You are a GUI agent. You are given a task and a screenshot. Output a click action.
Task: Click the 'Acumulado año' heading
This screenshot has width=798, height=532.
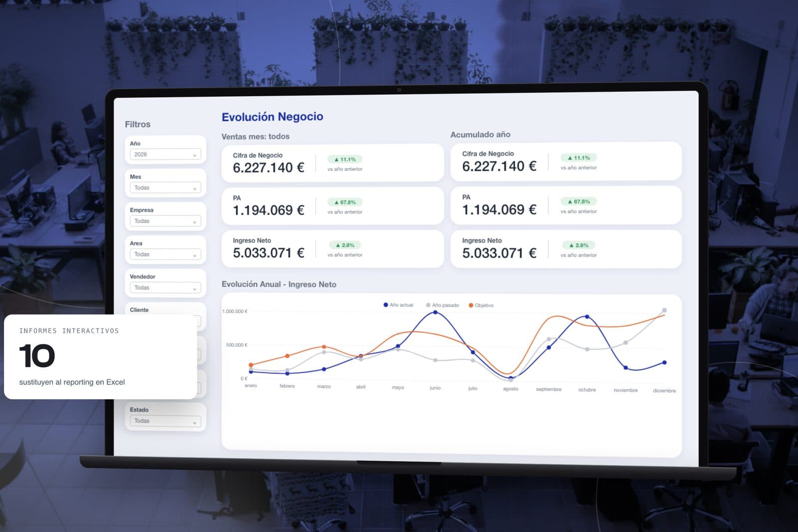(480, 135)
